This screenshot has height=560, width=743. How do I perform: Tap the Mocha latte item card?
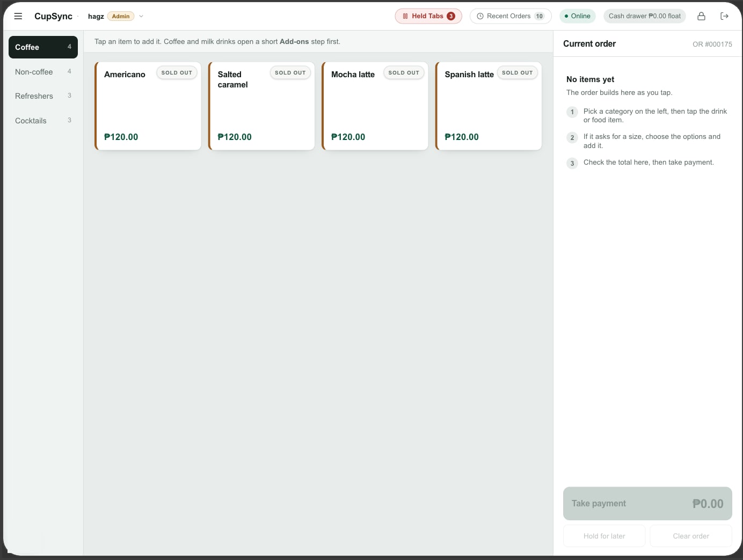coord(375,106)
